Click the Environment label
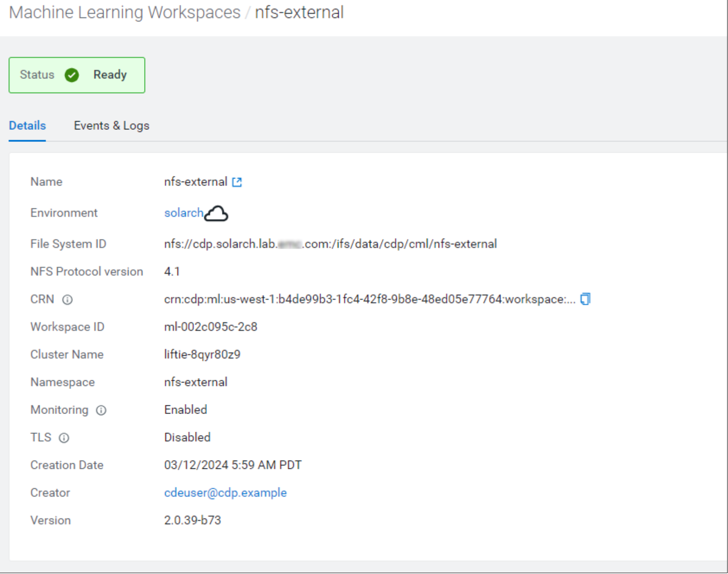Viewport: 728px width, 574px height. [64, 213]
